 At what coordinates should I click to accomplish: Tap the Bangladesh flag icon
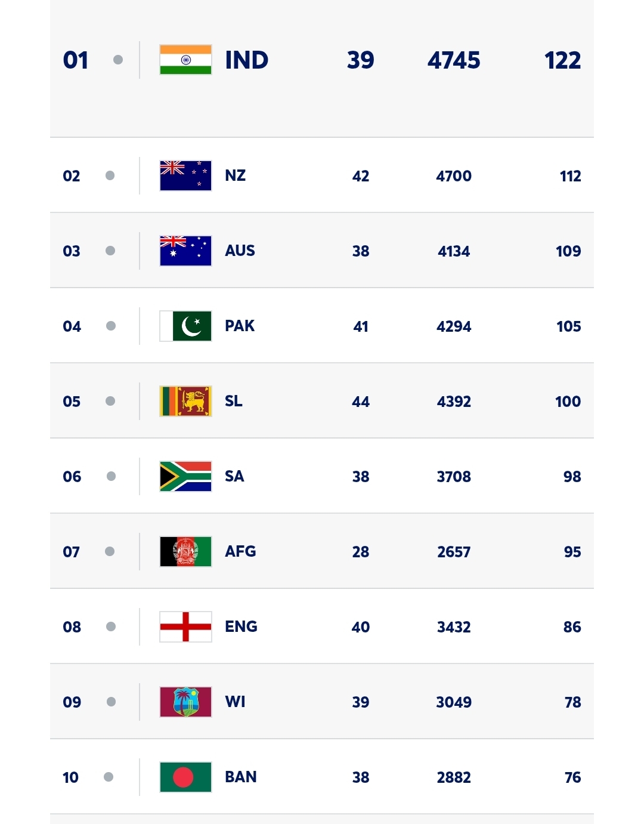click(185, 777)
